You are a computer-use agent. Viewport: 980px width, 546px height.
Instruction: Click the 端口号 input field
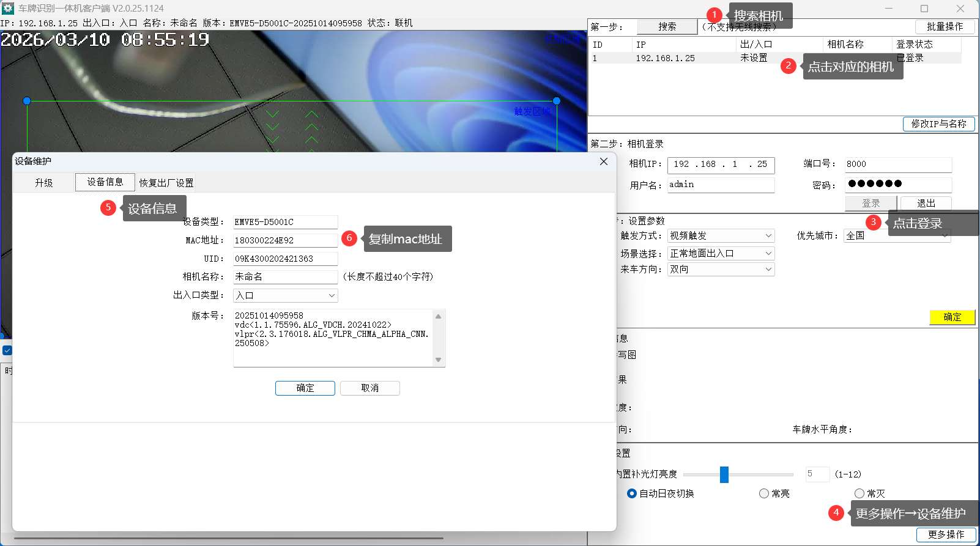click(898, 164)
